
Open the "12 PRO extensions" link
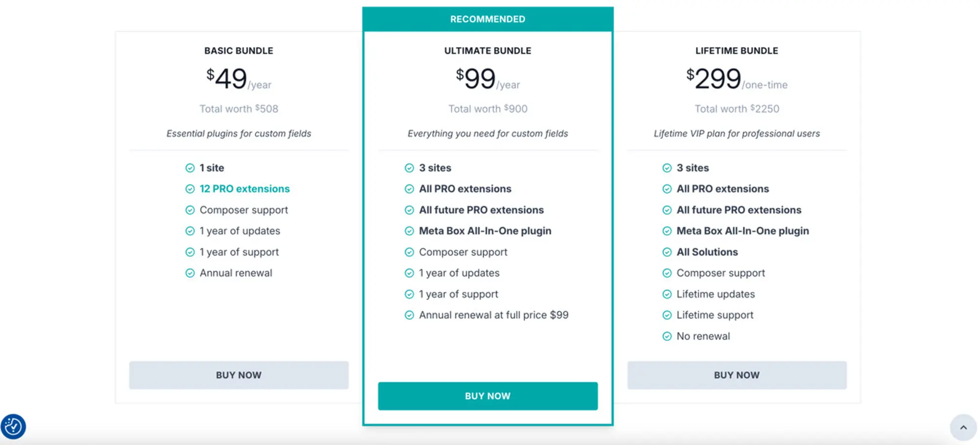245,189
